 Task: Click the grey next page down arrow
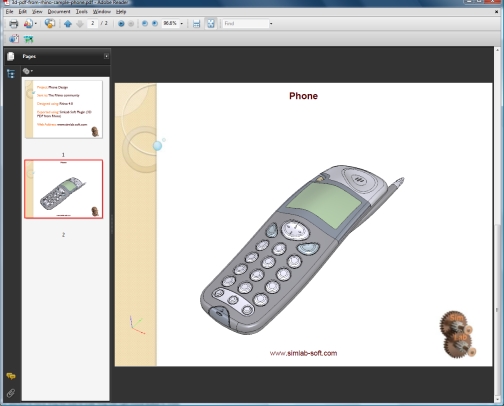click(x=80, y=24)
